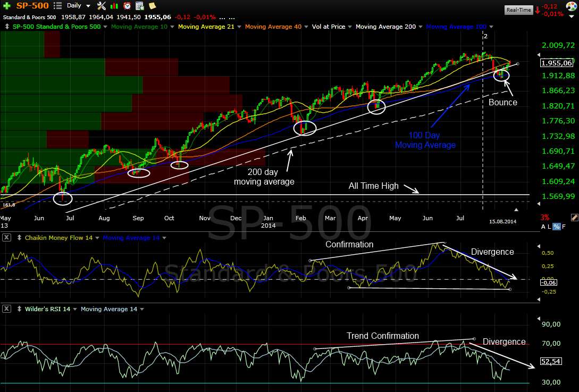579x392 pixels.
Task: Expand the Chaikin Money Flow 14 dropdown arrow
Action: tap(97, 238)
